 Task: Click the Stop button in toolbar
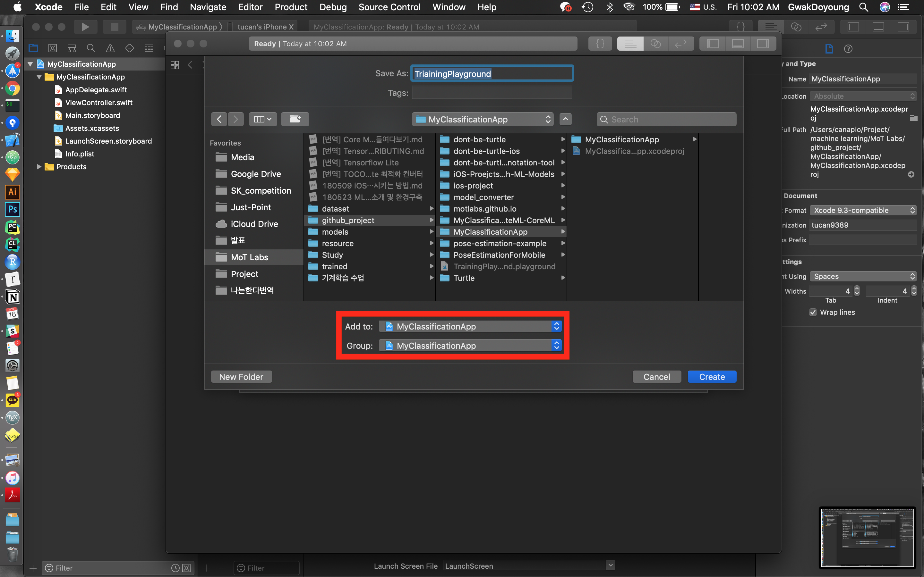coord(114,27)
